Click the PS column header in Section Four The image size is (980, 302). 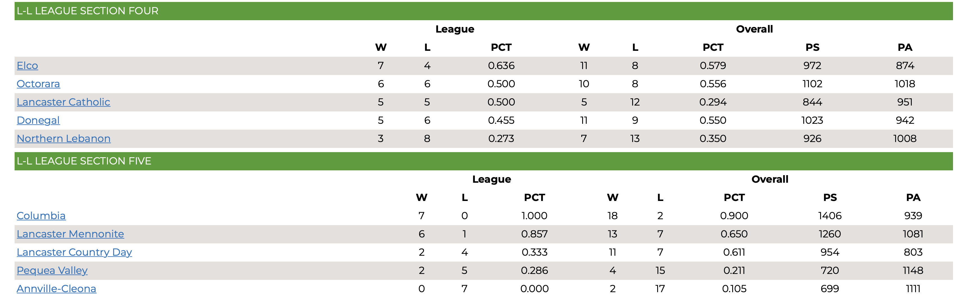click(x=812, y=47)
